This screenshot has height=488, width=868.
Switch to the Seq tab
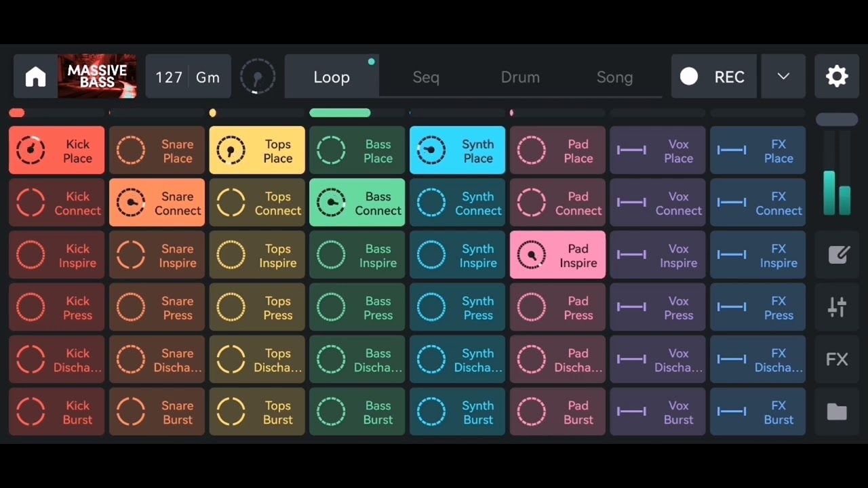[x=426, y=77]
